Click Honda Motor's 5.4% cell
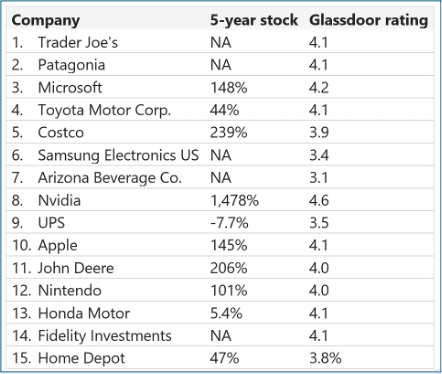 pos(226,313)
